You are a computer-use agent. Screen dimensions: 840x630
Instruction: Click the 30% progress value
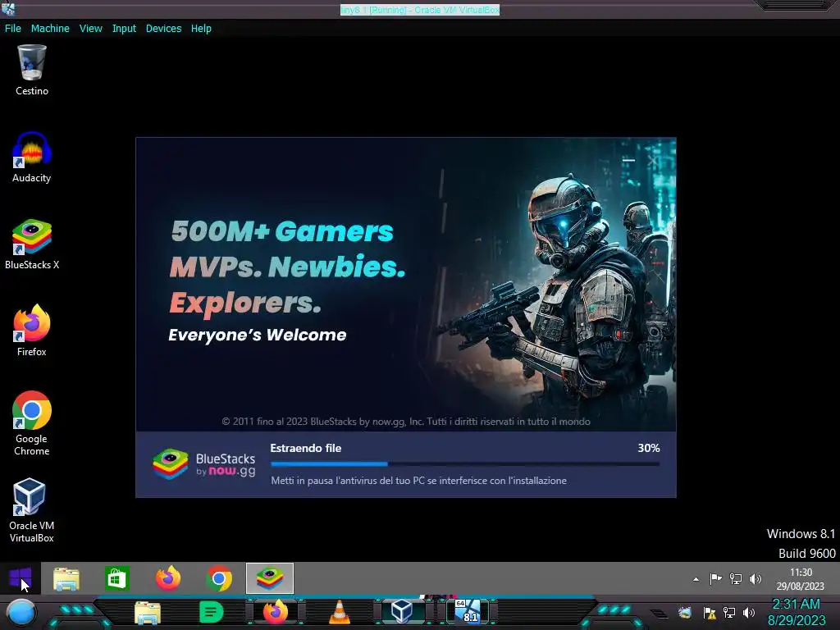pyautogui.click(x=648, y=448)
